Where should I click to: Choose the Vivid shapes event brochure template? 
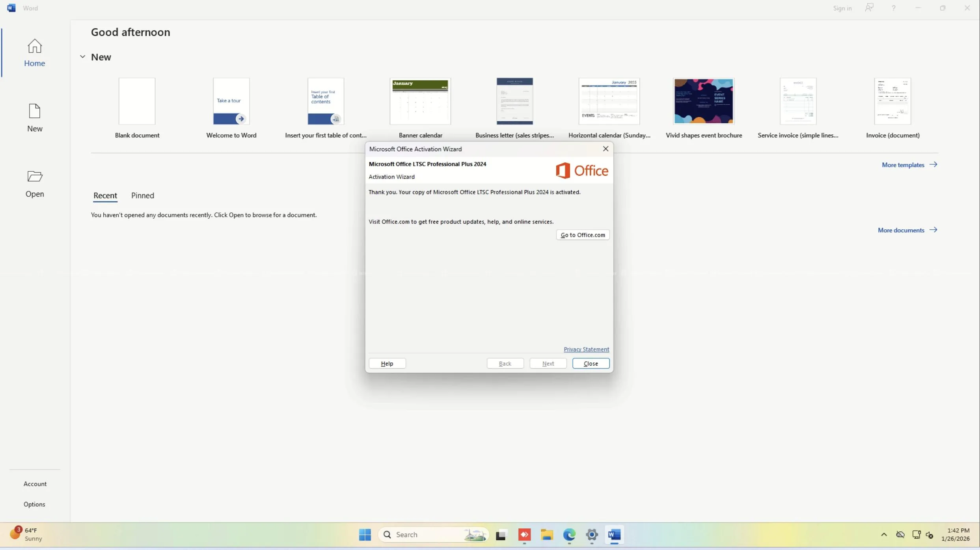(704, 101)
